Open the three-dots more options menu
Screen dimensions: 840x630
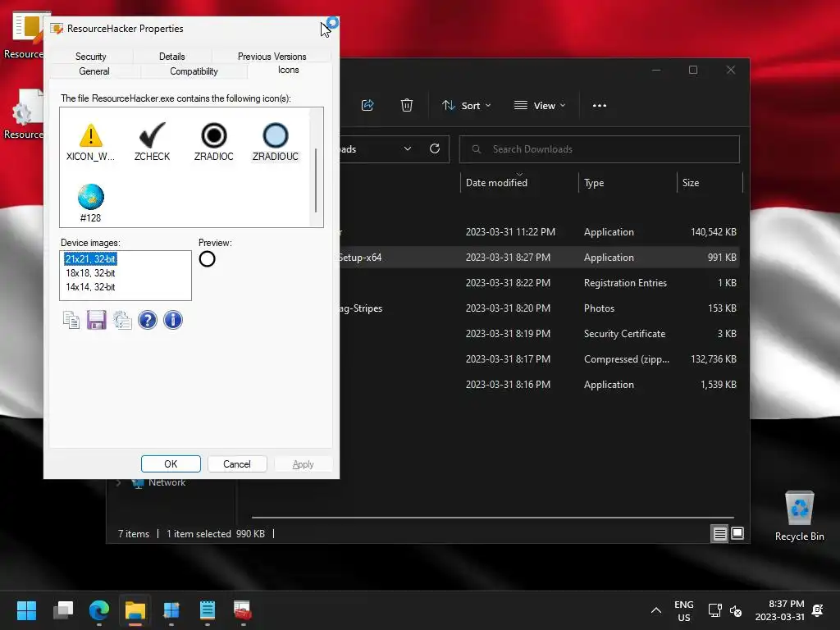600,106
